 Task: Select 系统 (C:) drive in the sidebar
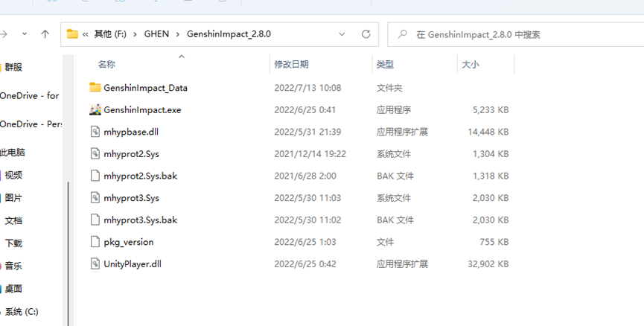(x=22, y=312)
